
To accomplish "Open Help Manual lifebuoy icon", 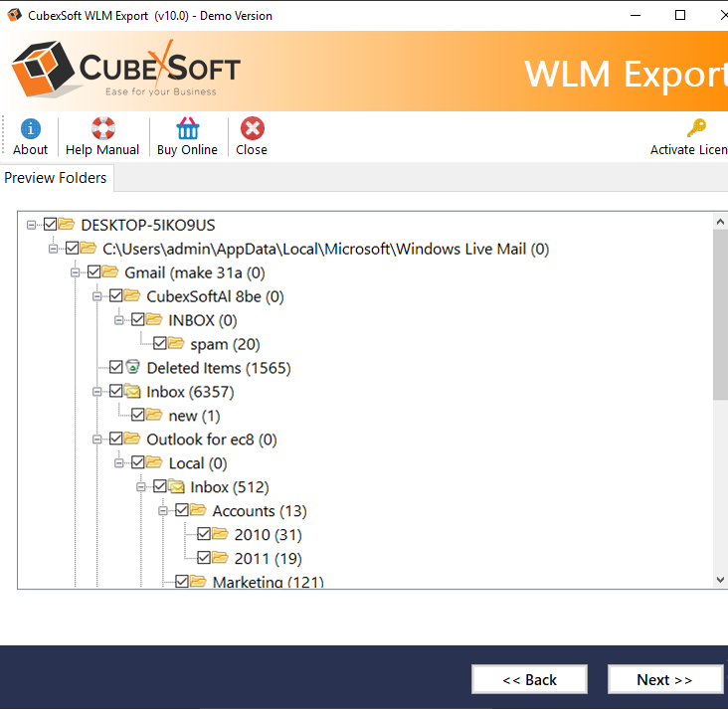I will click(103, 128).
